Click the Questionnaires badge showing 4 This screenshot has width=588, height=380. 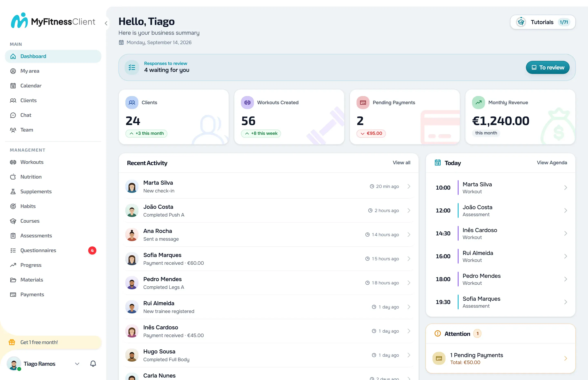pos(92,250)
